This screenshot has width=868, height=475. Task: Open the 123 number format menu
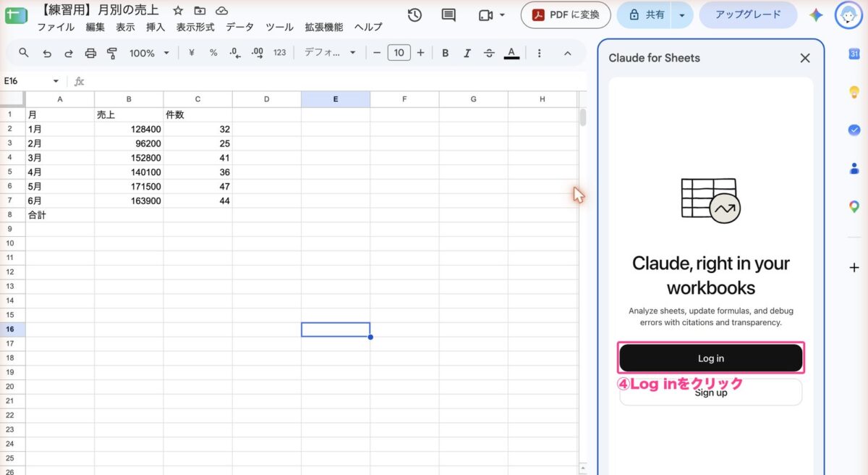[x=280, y=53]
